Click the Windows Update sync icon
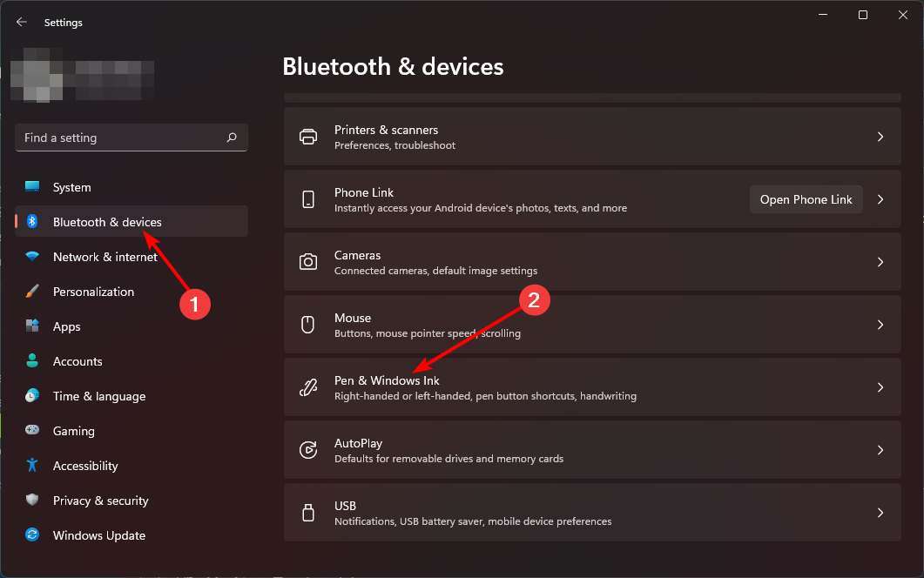The width and height of the screenshot is (924, 578). 32,535
